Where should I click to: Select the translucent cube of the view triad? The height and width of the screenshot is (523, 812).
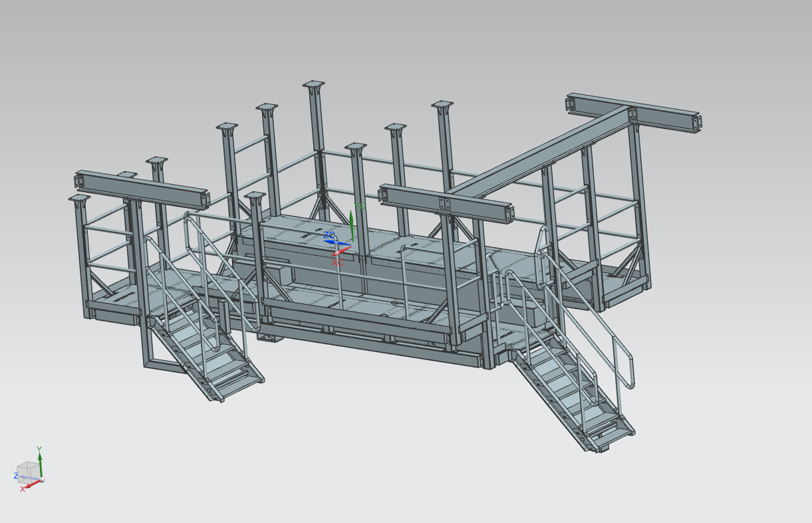point(29,471)
